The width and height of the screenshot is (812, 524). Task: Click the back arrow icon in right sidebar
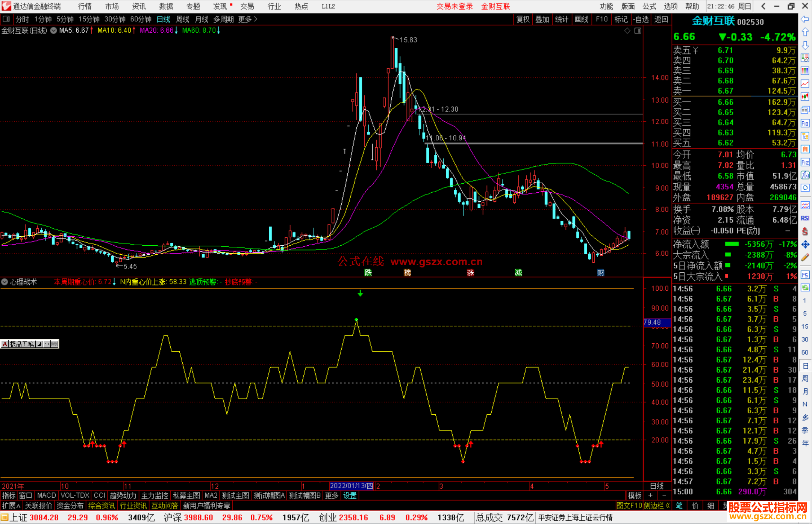pos(805,19)
